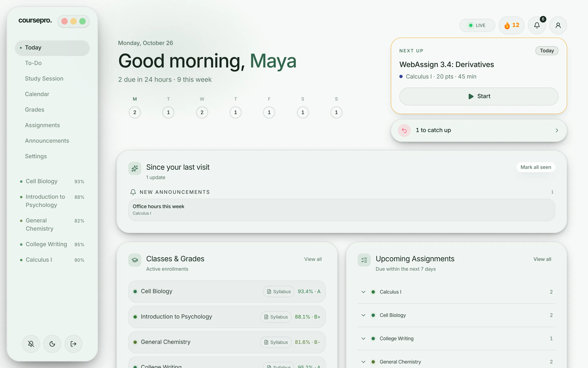Open Office hours this week announcement
The image size is (588, 368).
coord(342,210)
